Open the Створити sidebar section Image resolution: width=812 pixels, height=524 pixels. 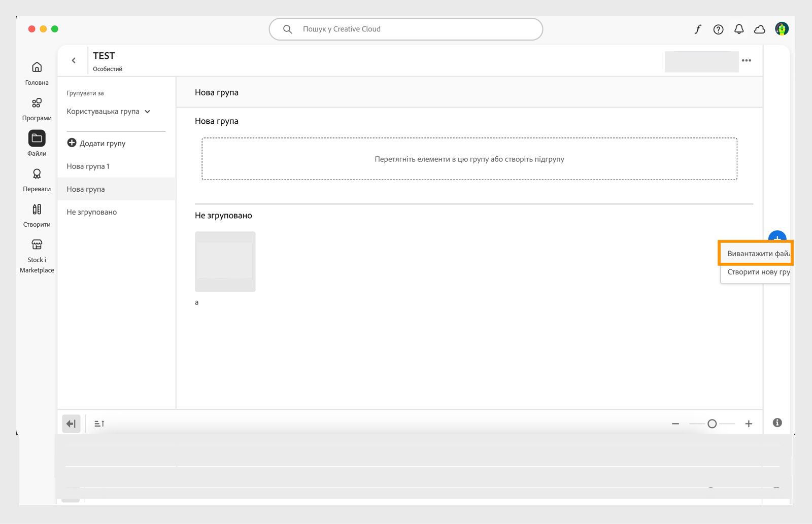[x=37, y=209]
